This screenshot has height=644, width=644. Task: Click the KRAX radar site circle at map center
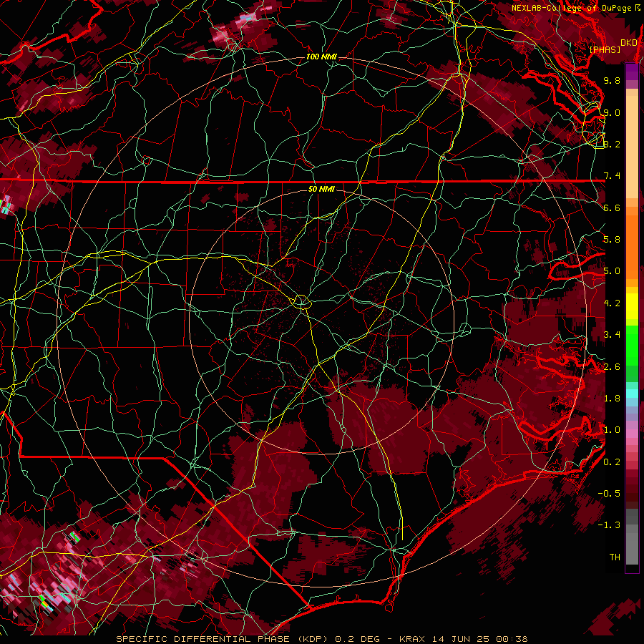[x=301, y=302]
